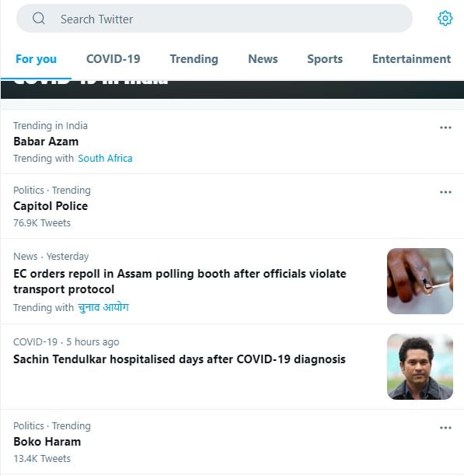The height and width of the screenshot is (476, 464).
Task: Open the EC orders repoll in Assam story
Action: [180, 282]
